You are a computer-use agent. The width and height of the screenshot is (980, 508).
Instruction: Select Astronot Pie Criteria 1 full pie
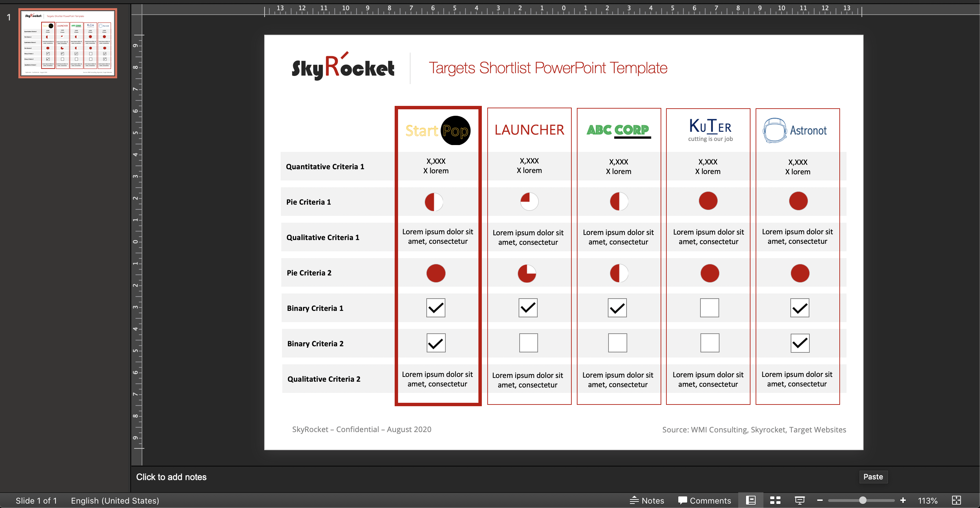point(798,201)
